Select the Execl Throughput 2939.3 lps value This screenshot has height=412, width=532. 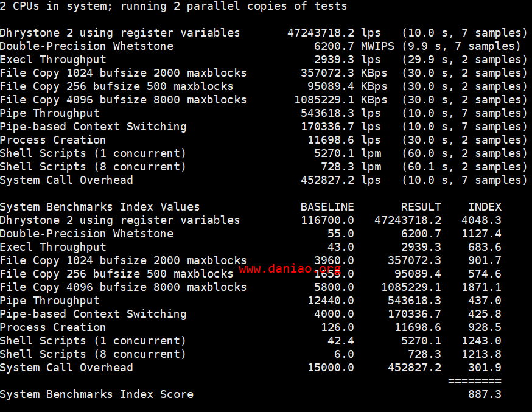click(x=347, y=60)
